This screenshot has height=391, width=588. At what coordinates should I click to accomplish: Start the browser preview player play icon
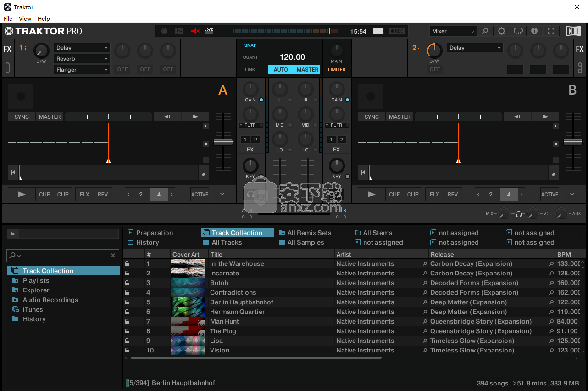[x=13, y=234]
